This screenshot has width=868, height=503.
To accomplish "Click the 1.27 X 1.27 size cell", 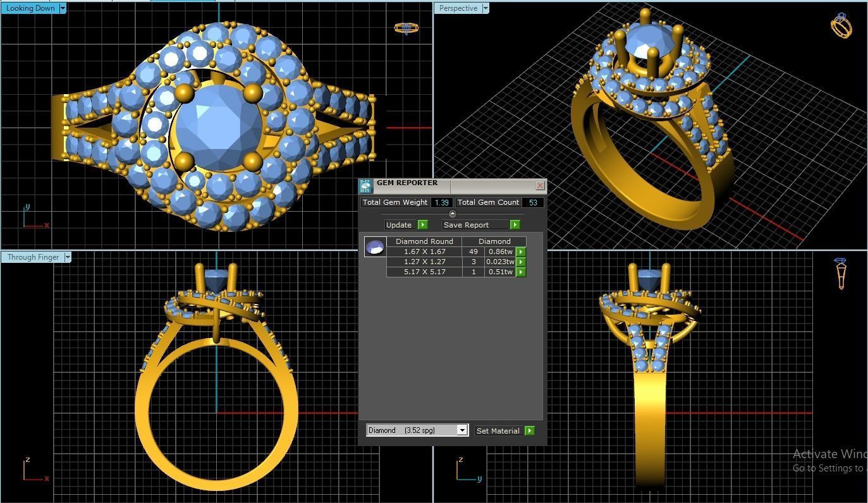I will click(425, 262).
